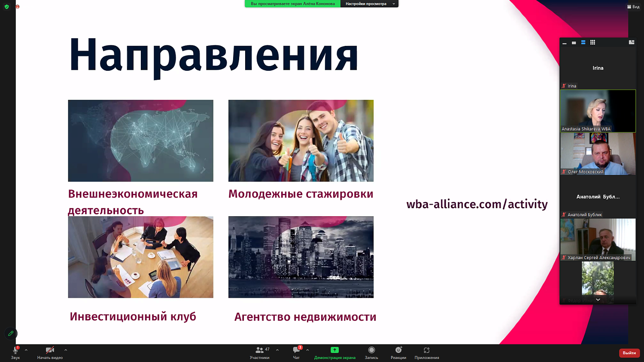The width and height of the screenshot is (644, 362).
Task: Toggle active speaker view layout
Action: pos(583,42)
